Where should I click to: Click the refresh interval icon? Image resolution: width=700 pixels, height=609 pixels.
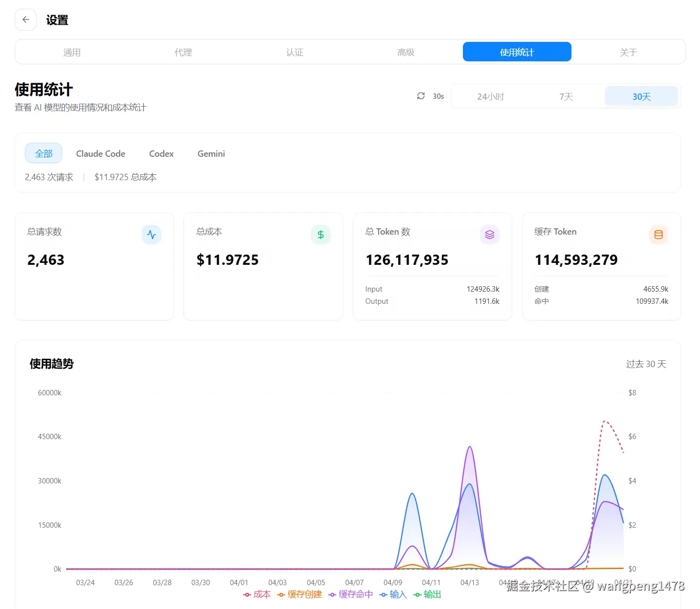click(x=421, y=96)
